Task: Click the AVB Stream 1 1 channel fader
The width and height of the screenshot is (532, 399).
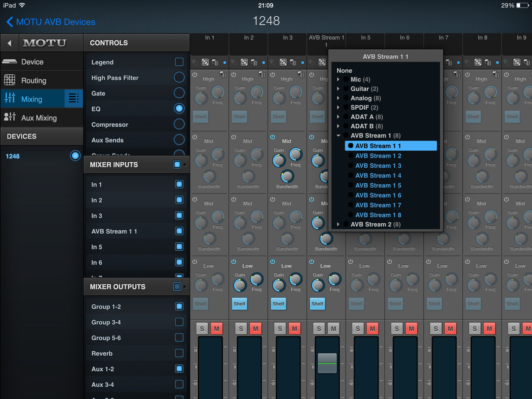Action: pyautogui.click(x=327, y=363)
